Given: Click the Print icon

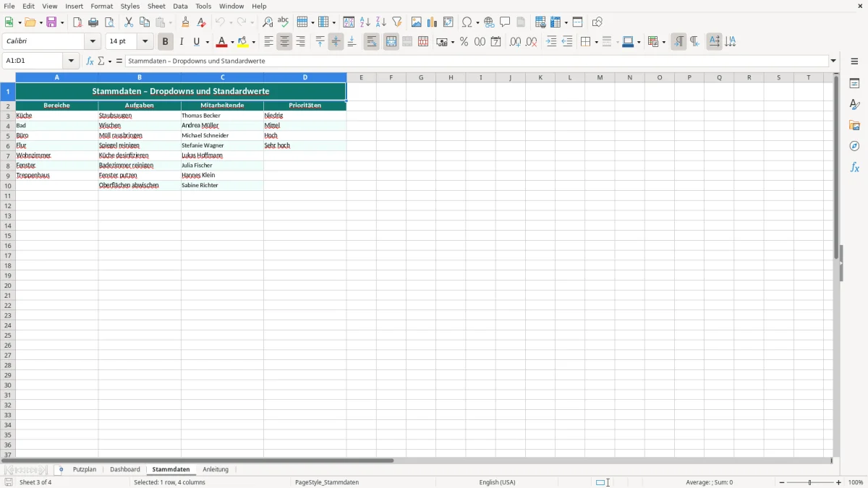Looking at the screenshot, I should (x=93, y=22).
